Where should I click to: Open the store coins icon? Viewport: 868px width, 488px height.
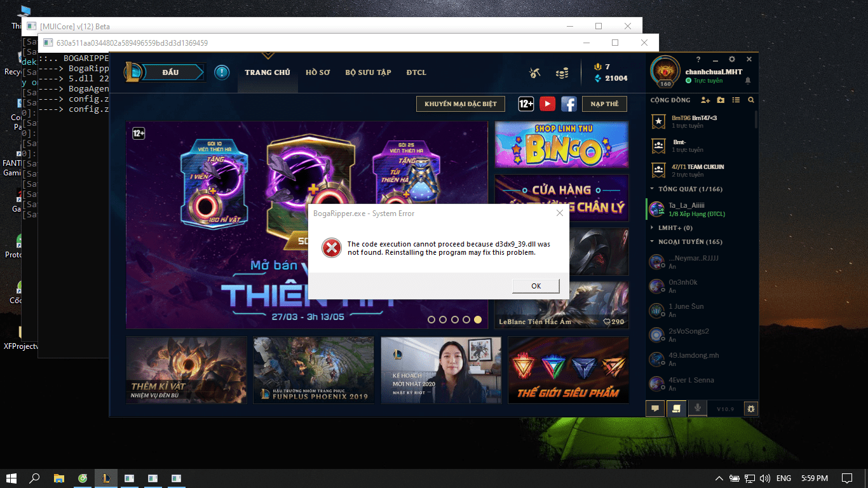pyautogui.click(x=562, y=73)
